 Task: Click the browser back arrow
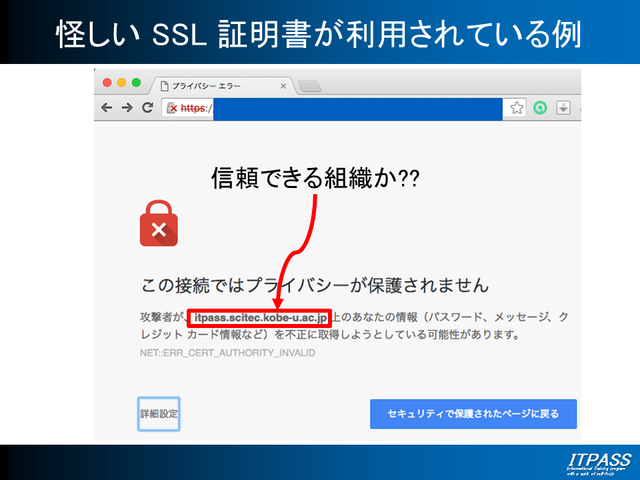point(107,107)
